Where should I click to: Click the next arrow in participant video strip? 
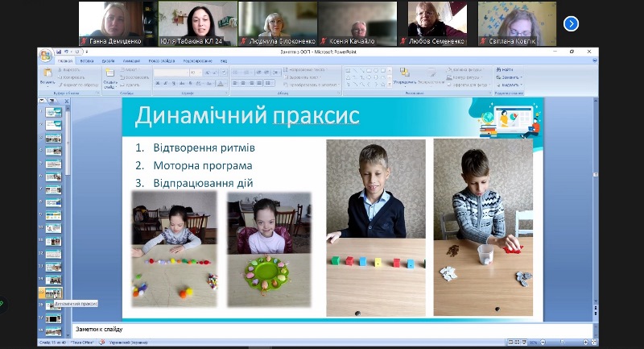pyautogui.click(x=571, y=23)
